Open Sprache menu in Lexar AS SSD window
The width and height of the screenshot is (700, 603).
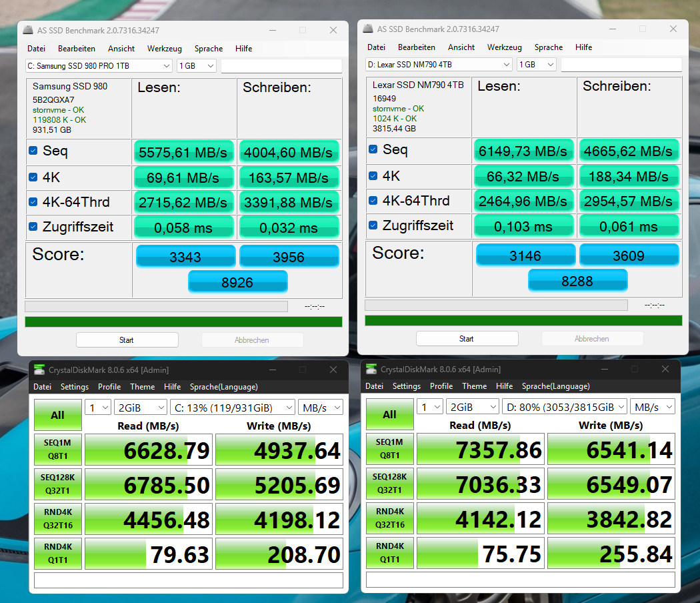tap(549, 47)
